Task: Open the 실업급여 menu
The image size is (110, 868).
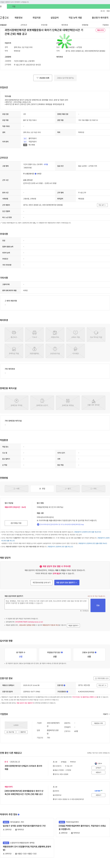Action: tap(55, 18)
